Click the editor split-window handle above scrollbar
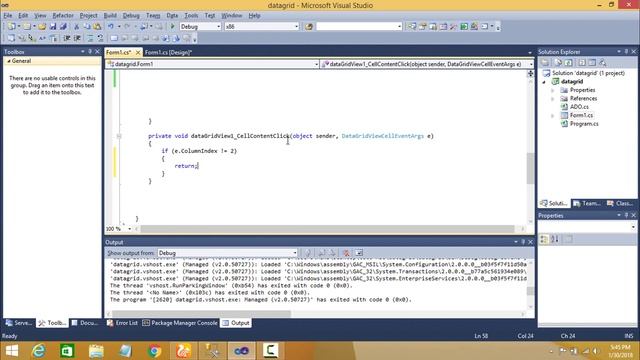Image resolution: width=640 pixels, height=360 pixels. point(531,73)
